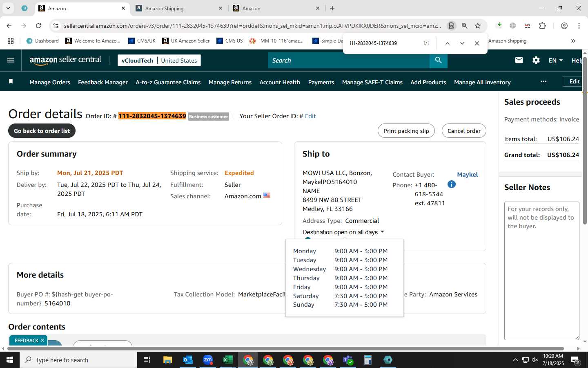Open the Chrome profile icon
This screenshot has width=588, height=368.
click(564, 26)
